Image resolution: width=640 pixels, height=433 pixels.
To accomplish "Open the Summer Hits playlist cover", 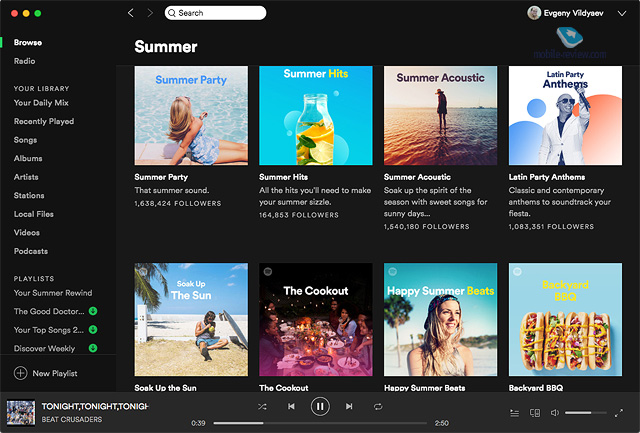I will pyautogui.click(x=316, y=115).
